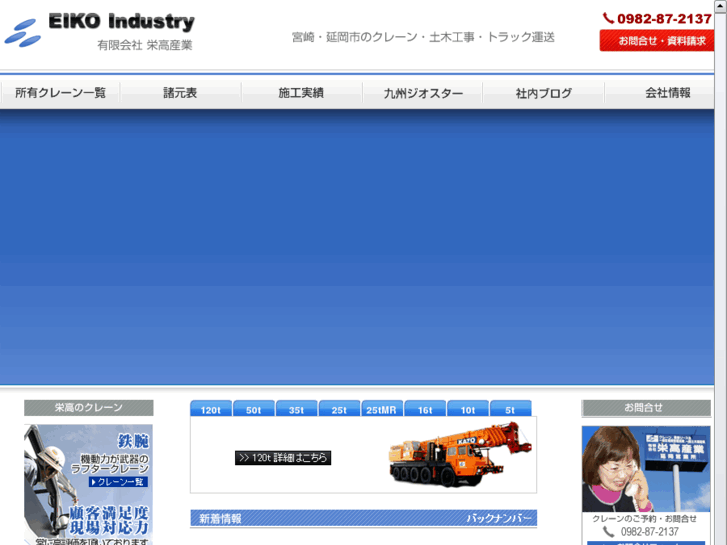
Task: Select the 120t crane tab
Action: 211,409
